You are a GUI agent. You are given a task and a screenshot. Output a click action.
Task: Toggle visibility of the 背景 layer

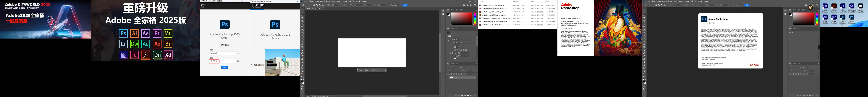pos(448,78)
